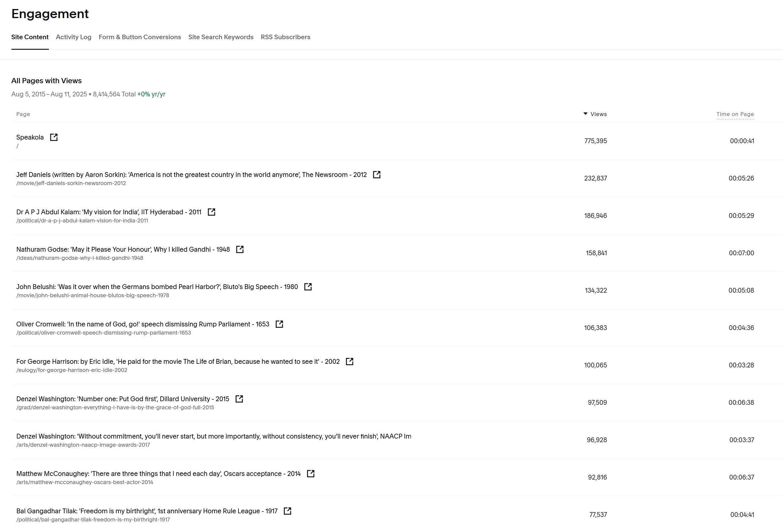Open Oliver Cromwell speech external link icon
This screenshot has width=783, height=532.
pos(279,324)
